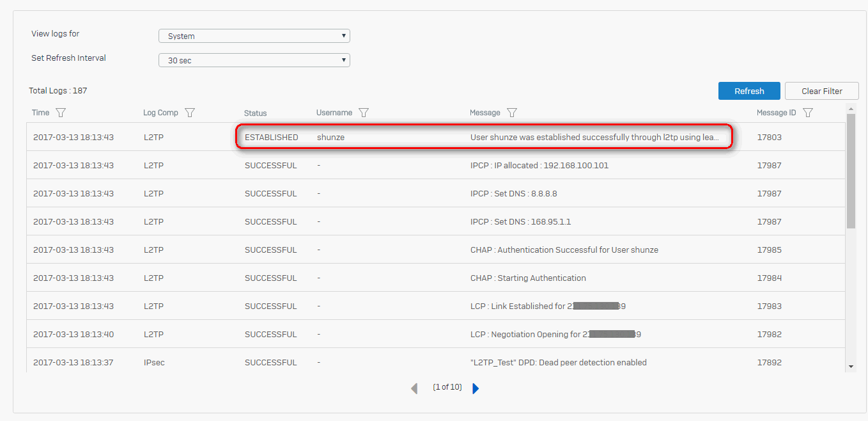Image resolution: width=868 pixels, height=421 pixels.
Task: Click the Message column filter icon
Action: point(511,113)
